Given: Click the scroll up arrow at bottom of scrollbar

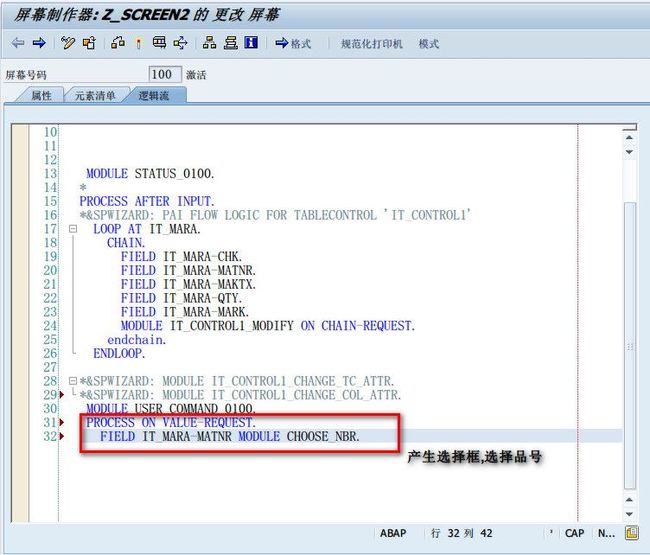Looking at the screenshot, I should point(629,500).
